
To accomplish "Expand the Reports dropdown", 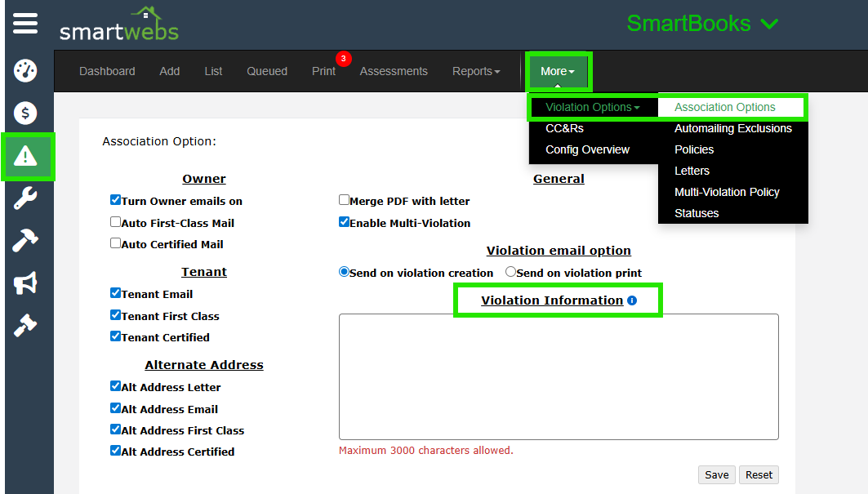I will 476,71.
